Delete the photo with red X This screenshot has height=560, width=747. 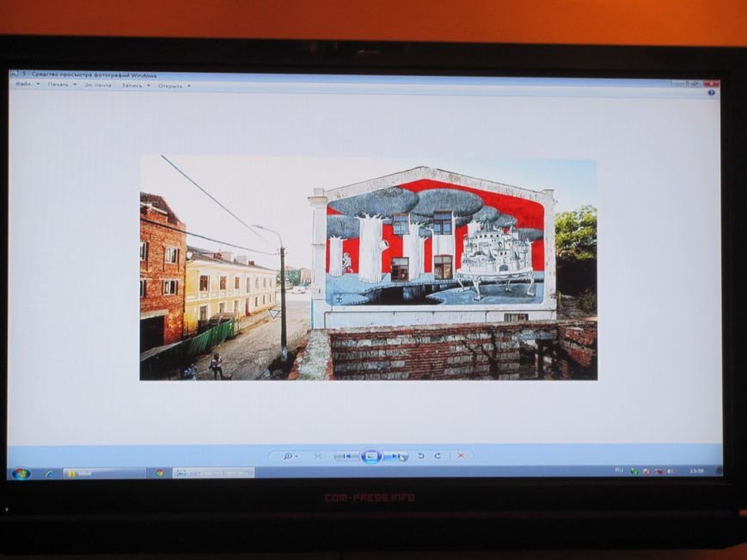(x=461, y=456)
